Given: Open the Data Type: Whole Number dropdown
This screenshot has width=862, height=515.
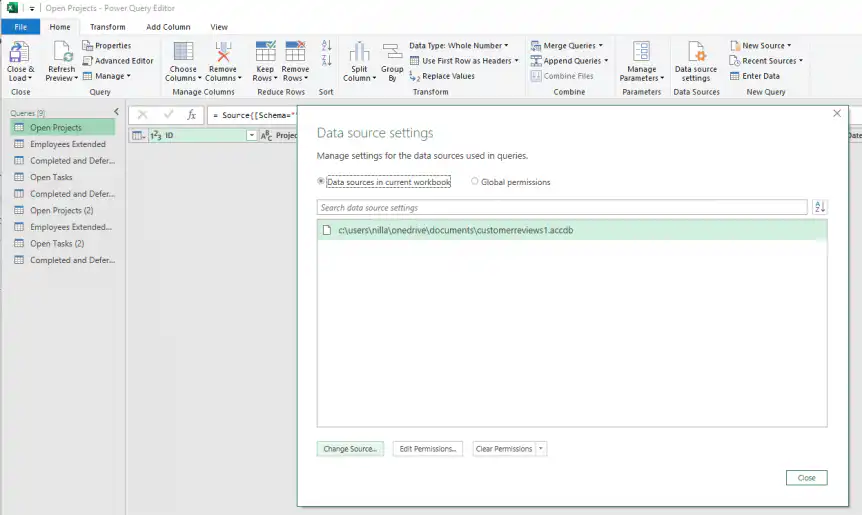Looking at the screenshot, I should pyautogui.click(x=506, y=46).
